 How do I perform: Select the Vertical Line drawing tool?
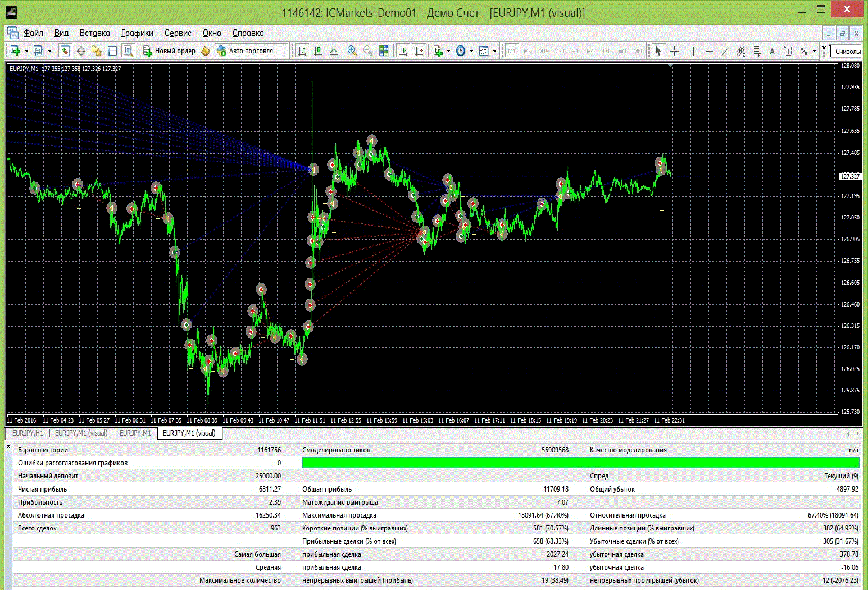[693, 51]
